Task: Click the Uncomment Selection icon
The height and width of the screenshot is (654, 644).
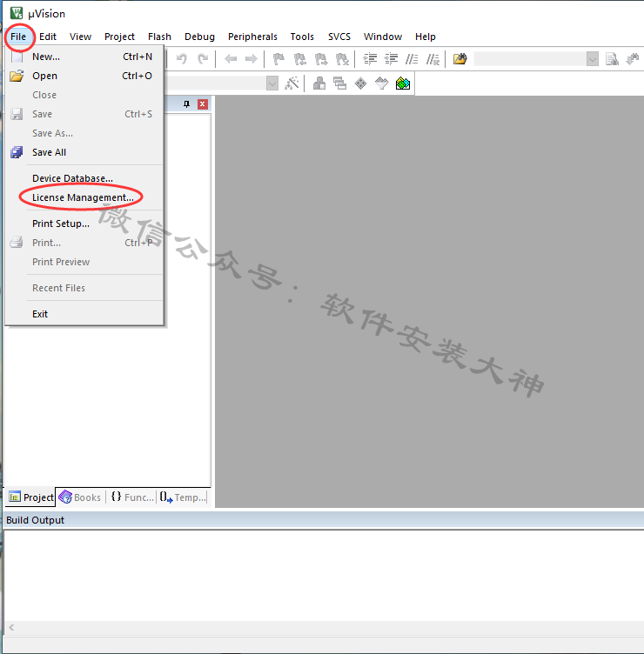Action: (x=433, y=59)
